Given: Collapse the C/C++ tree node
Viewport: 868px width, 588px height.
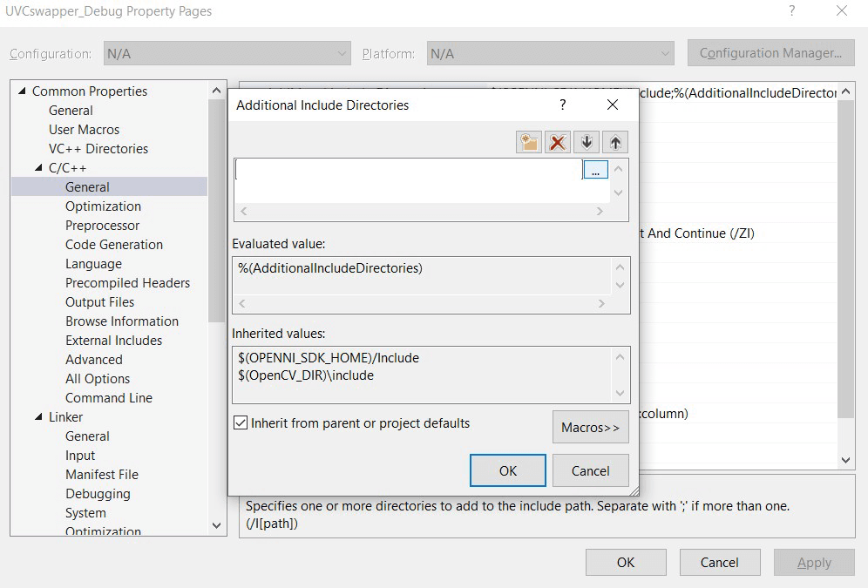Looking at the screenshot, I should click(x=38, y=167).
